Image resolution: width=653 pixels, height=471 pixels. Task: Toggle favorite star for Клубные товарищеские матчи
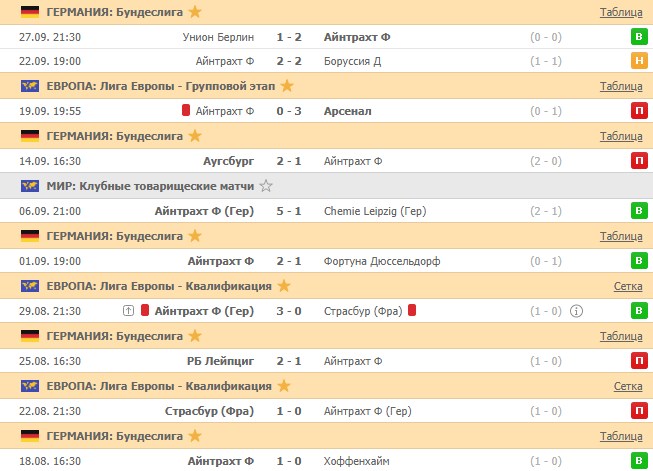coord(266,186)
